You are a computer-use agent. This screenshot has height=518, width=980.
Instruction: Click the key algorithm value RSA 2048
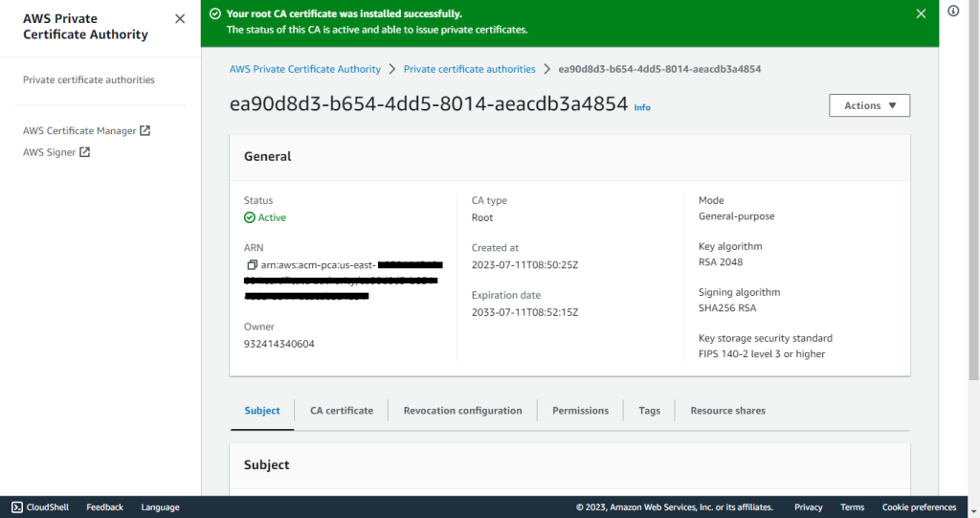pos(721,261)
